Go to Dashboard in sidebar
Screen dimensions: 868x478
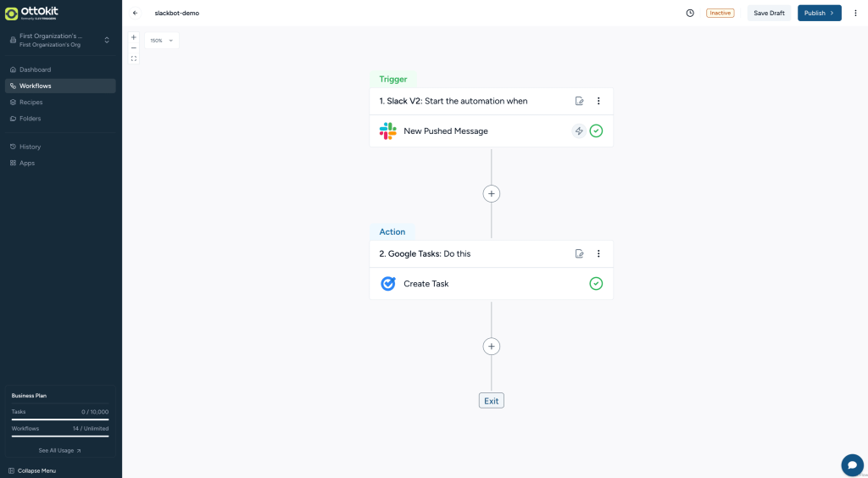(x=35, y=69)
